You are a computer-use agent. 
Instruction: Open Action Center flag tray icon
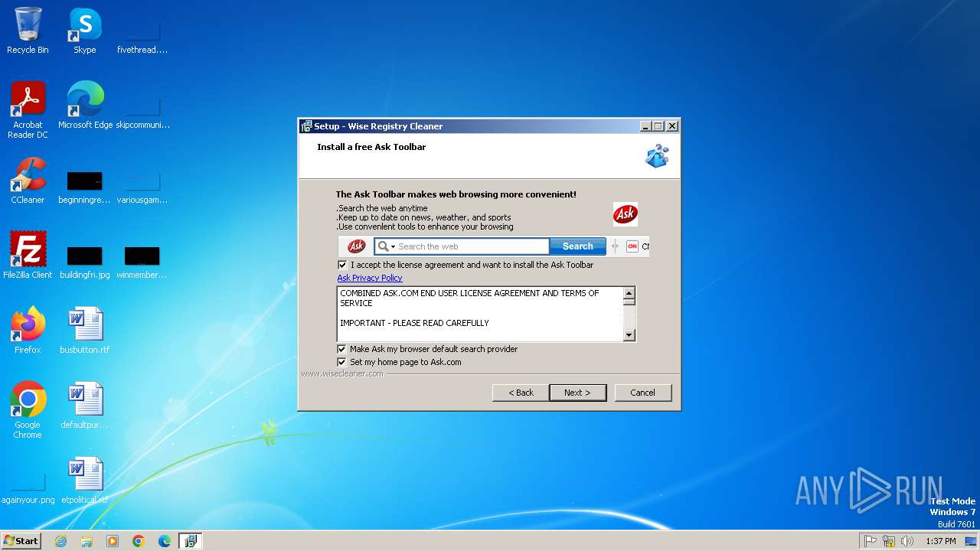(x=871, y=541)
